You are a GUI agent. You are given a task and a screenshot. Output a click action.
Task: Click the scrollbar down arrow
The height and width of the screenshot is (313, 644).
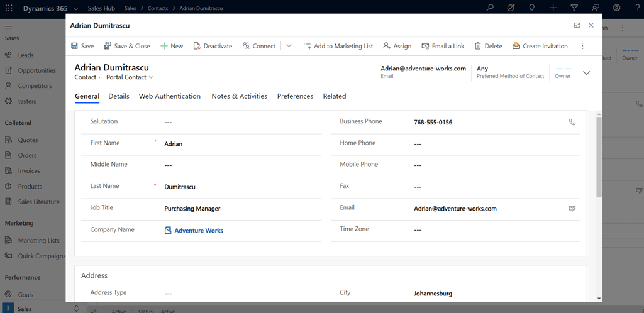(x=599, y=299)
